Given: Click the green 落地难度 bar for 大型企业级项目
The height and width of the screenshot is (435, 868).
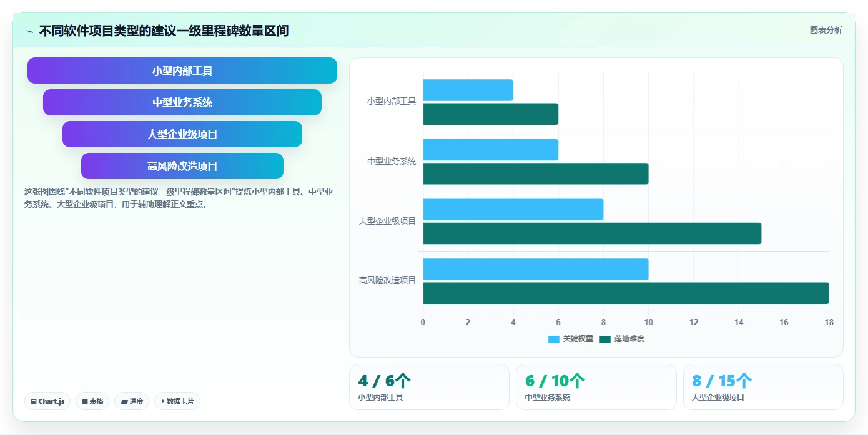Looking at the screenshot, I should click(592, 233).
